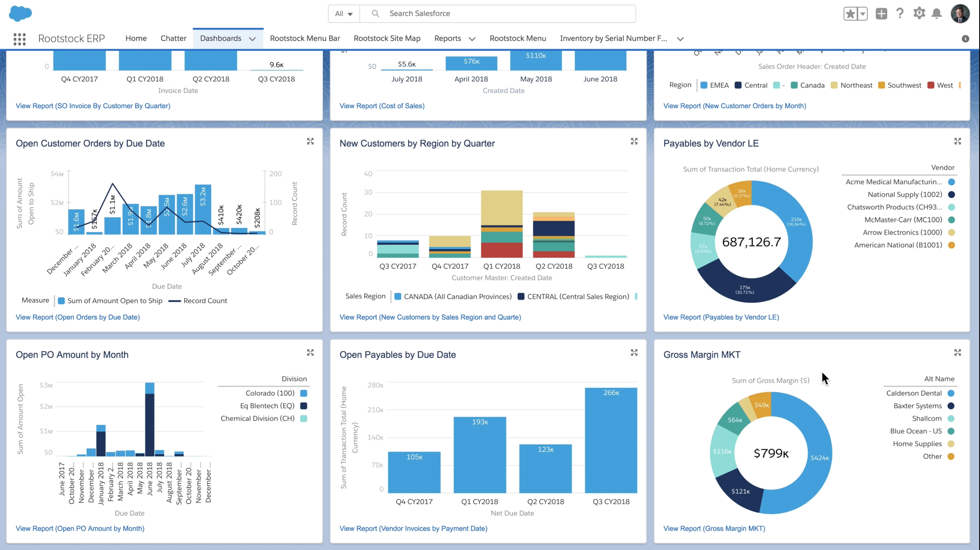Open the Reports tab dropdown chevron
980x550 pixels.
coord(472,39)
